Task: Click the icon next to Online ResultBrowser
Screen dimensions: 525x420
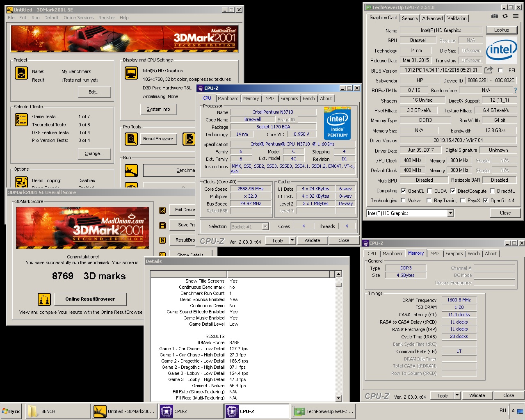Action: 44,299
